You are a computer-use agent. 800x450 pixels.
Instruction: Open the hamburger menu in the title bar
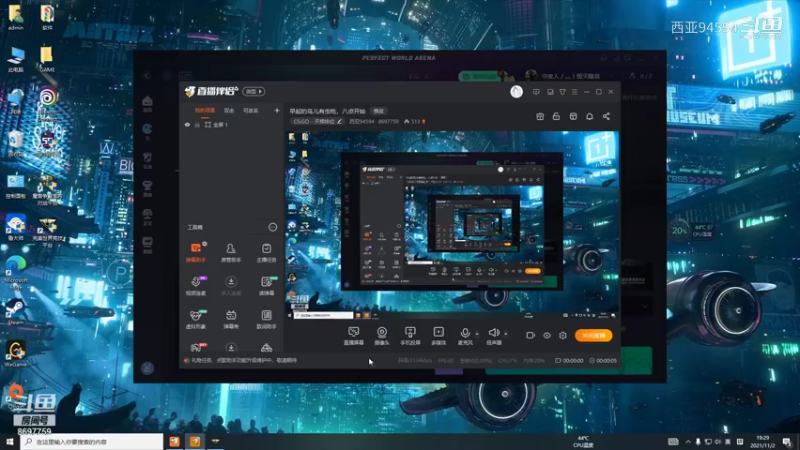(x=574, y=92)
